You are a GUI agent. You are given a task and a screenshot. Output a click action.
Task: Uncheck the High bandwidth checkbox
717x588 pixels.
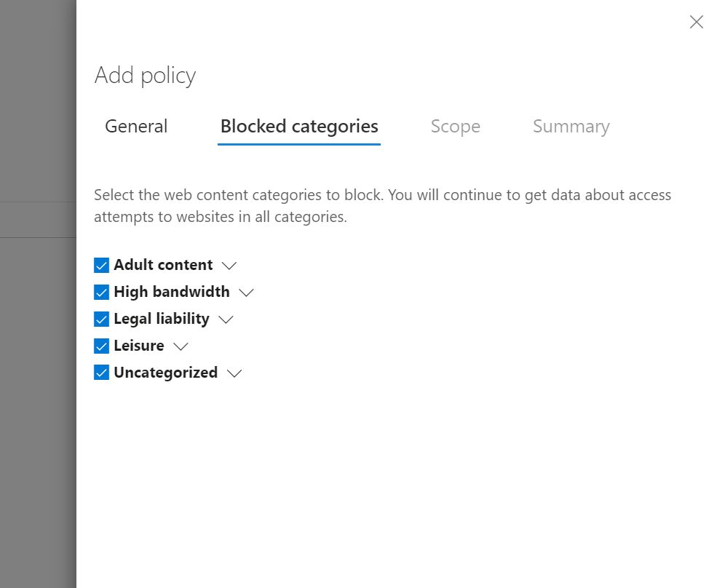click(x=102, y=292)
